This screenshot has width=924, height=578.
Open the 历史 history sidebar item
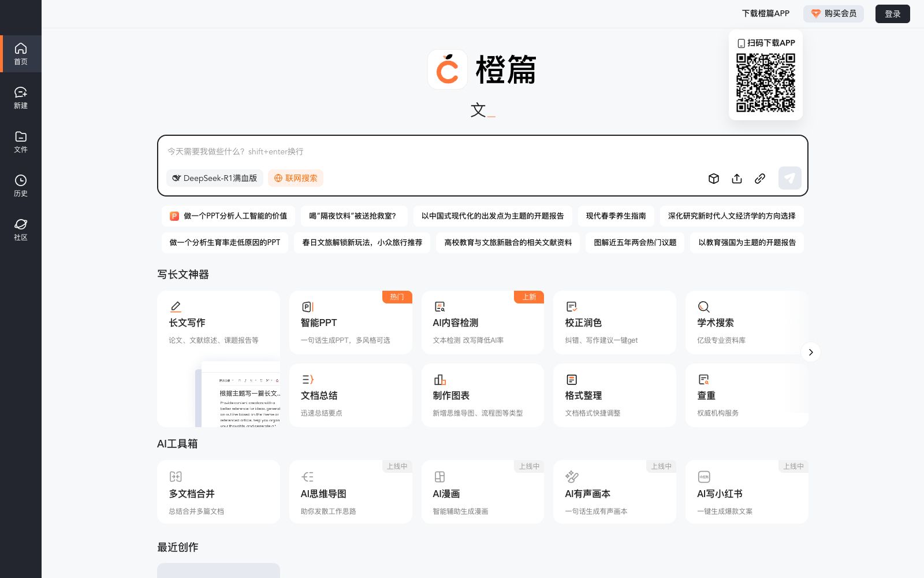coord(21,186)
